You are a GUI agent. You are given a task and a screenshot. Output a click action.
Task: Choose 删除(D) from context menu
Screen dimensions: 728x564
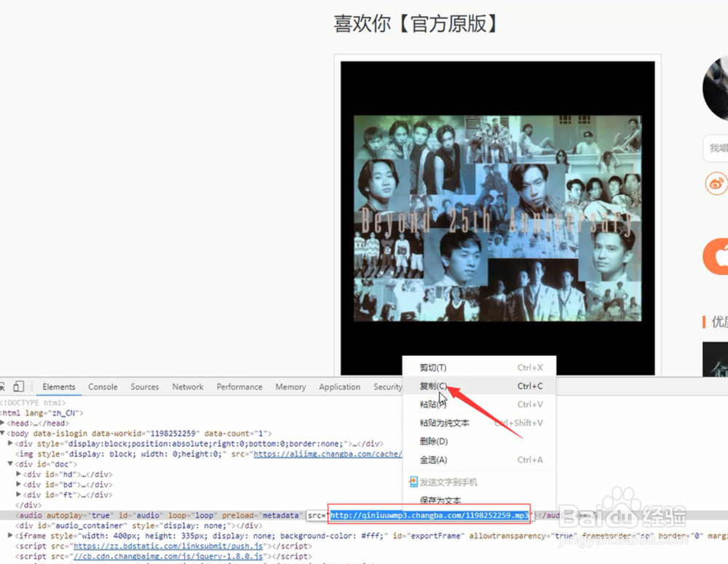(479, 441)
